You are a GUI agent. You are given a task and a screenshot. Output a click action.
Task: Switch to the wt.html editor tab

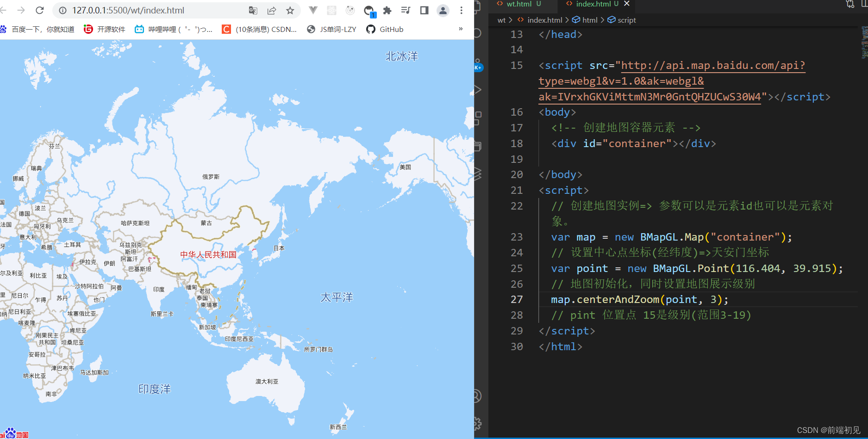518,4
